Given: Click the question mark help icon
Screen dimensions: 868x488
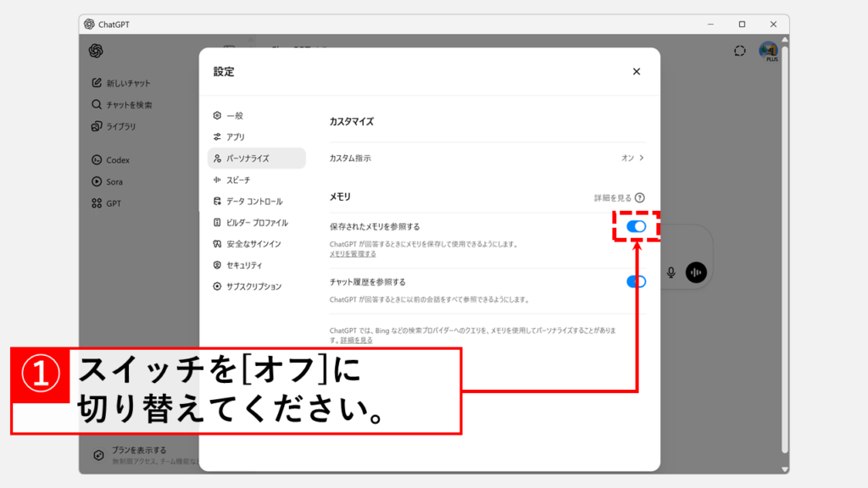Looking at the screenshot, I should pos(640,197).
